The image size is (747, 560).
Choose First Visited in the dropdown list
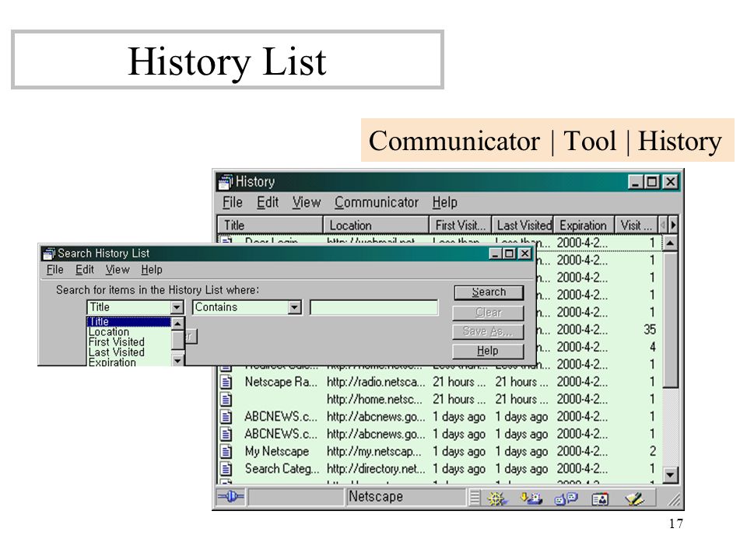pos(128,342)
